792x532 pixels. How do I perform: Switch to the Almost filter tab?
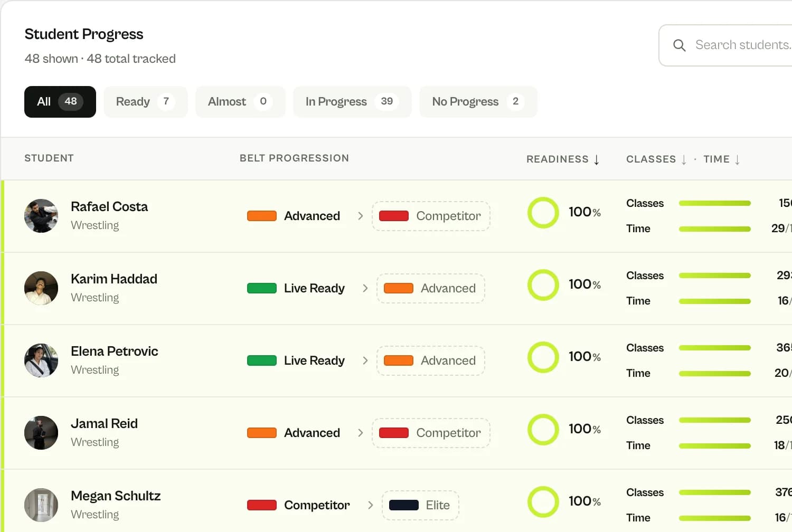click(240, 102)
